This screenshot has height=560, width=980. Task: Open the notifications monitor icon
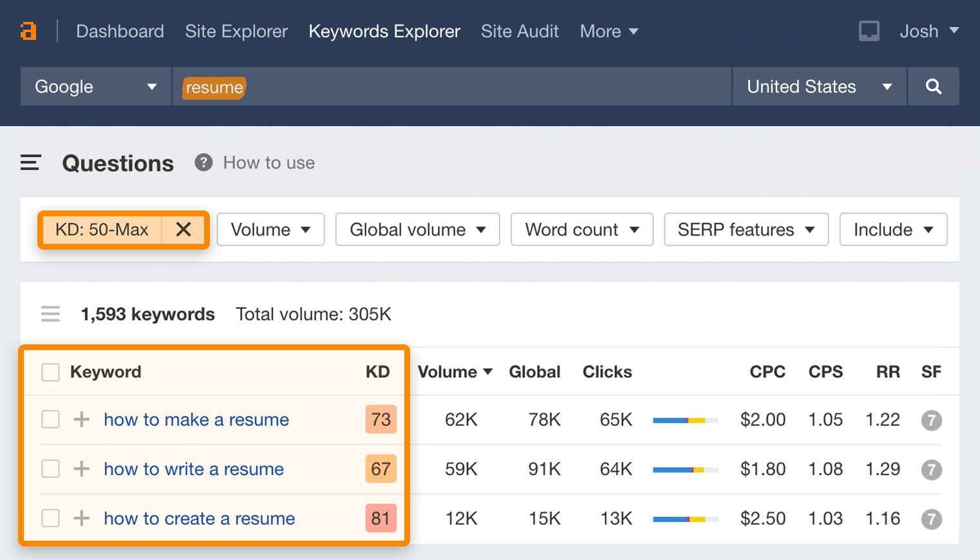(x=869, y=31)
